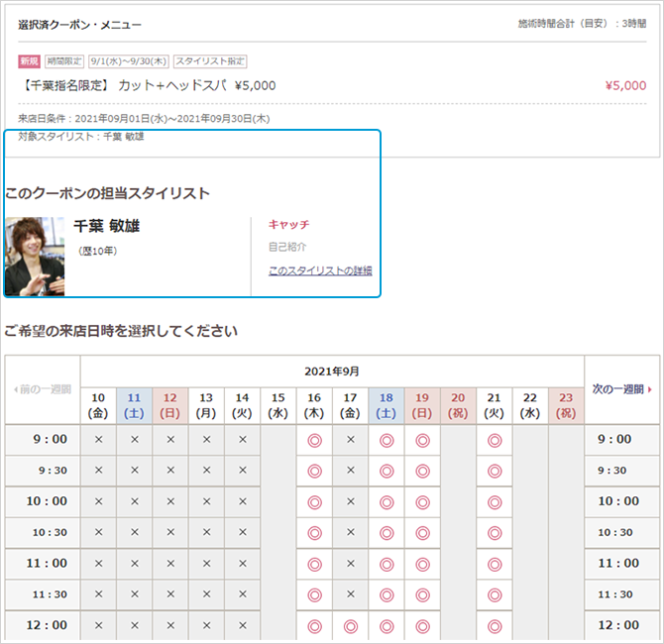The height and width of the screenshot is (644, 664).
Task: Select the 9:00 slot on Thursday the 16th
Action: (x=314, y=440)
